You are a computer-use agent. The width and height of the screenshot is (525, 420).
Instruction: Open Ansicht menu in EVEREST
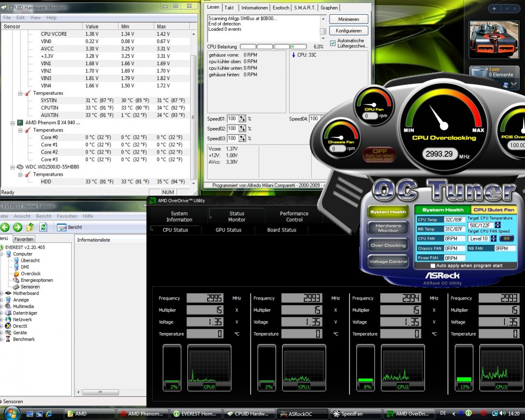[x=22, y=216]
